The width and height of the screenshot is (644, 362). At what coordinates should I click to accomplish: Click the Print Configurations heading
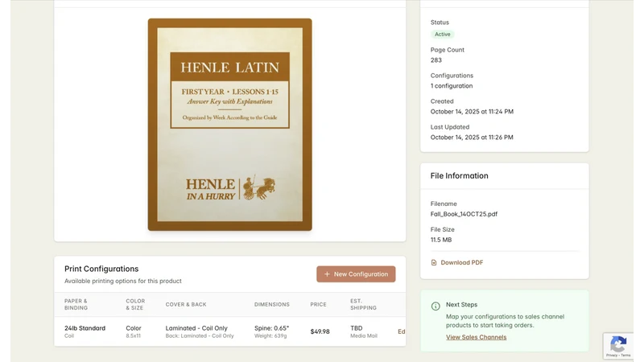101,269
